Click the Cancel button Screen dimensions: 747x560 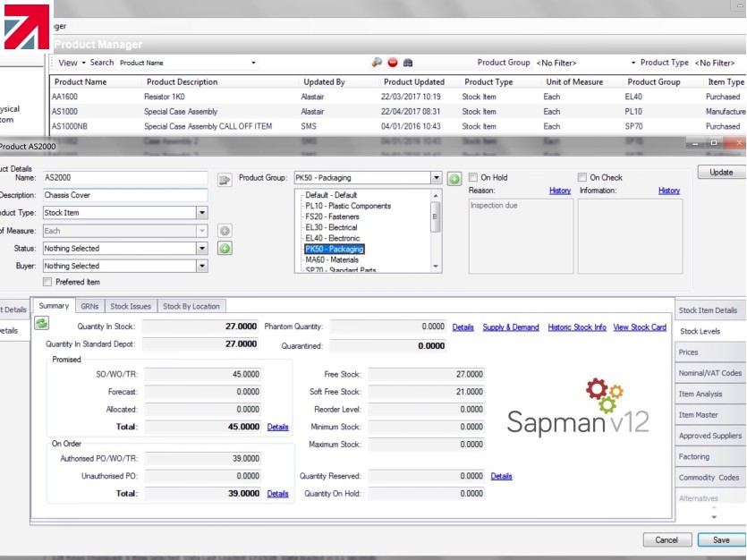click(x=667, y=540)
